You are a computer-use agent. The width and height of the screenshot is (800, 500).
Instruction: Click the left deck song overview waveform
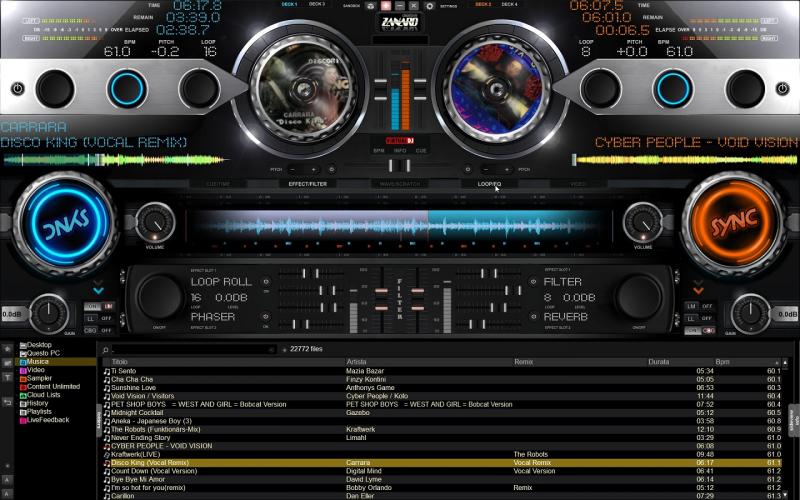[115, 160]
